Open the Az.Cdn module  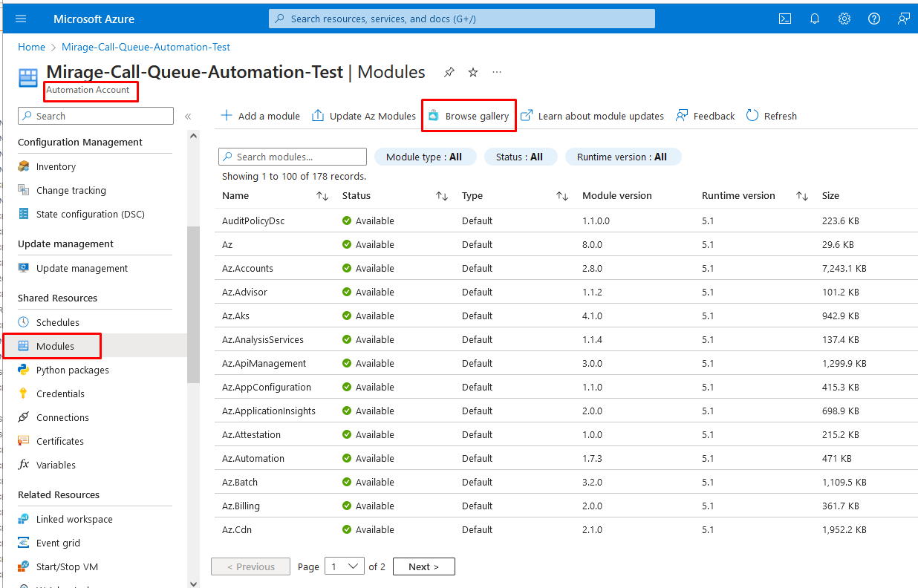[237, 529]
